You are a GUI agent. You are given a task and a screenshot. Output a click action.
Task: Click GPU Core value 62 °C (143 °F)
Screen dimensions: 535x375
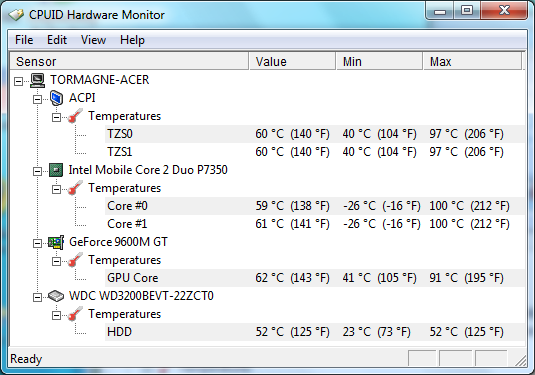(292, 278)
